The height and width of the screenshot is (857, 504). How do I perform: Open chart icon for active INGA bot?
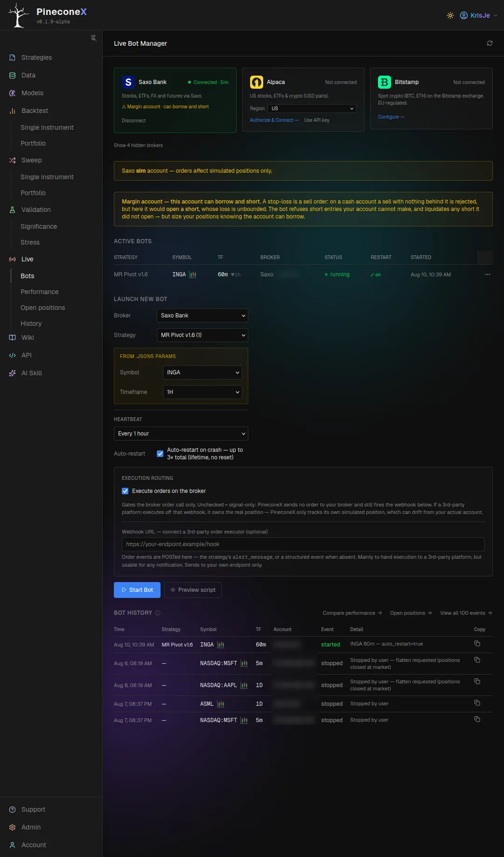pyautogui.click(x=193, y=274)
